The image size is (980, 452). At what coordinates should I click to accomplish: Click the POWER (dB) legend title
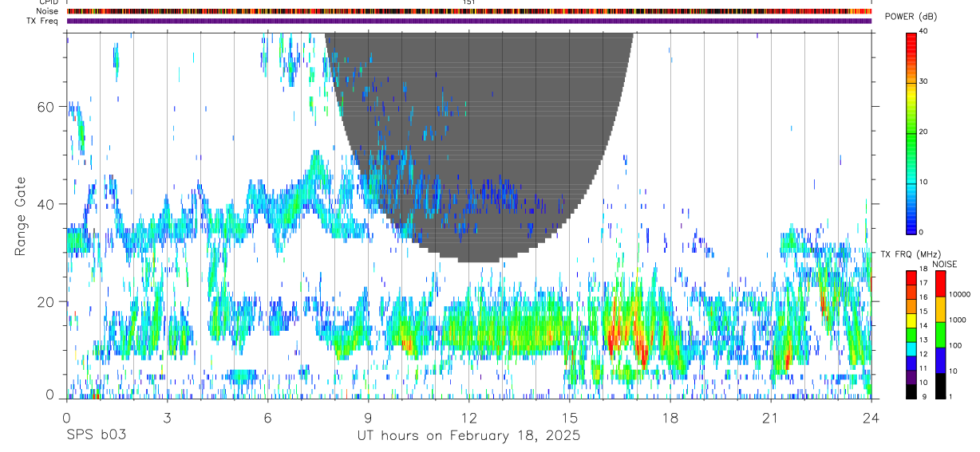[911, 16]
